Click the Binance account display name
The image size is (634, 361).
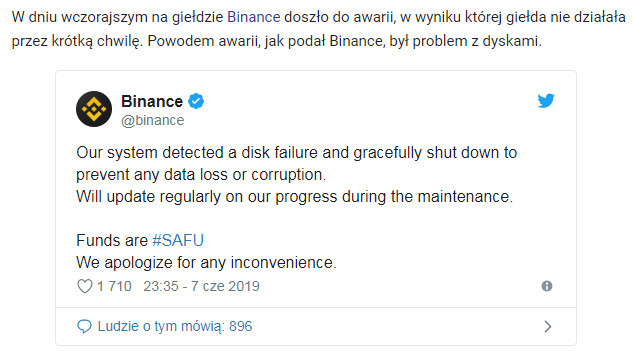pyautogui.click(x=152, y=101)
